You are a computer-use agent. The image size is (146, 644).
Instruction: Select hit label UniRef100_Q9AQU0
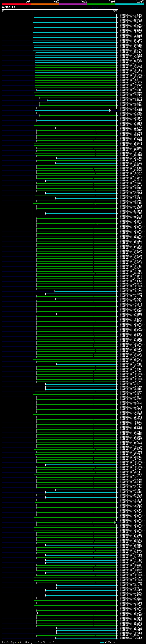pyautogui.click(x=131, y=27)
